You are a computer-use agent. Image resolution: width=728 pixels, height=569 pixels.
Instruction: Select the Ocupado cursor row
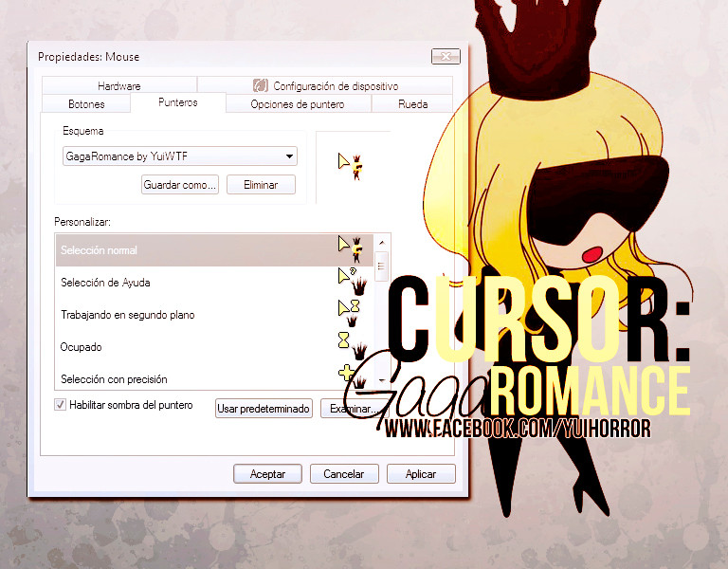pos(214,346)
